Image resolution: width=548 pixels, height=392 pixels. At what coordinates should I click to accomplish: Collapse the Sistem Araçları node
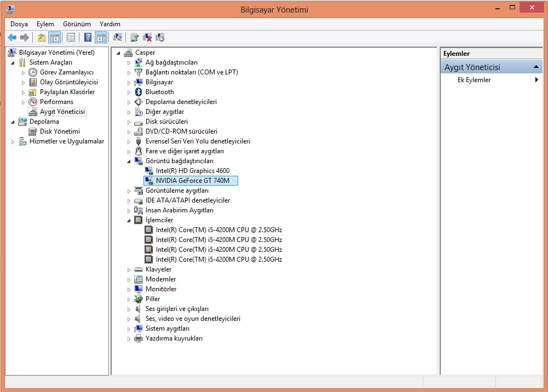point(13,63)
